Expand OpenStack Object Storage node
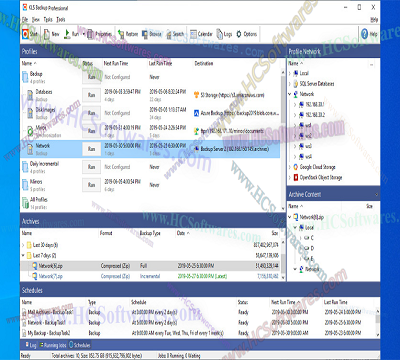Screen dimensions: 400x360 tap(290, 177)
